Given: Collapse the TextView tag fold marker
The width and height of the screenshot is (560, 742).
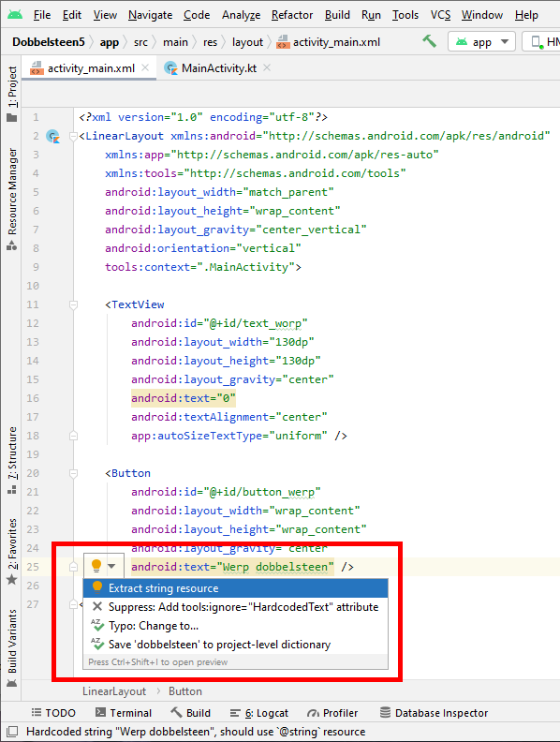Looking at the screenshot, I should tap(73, 304).
